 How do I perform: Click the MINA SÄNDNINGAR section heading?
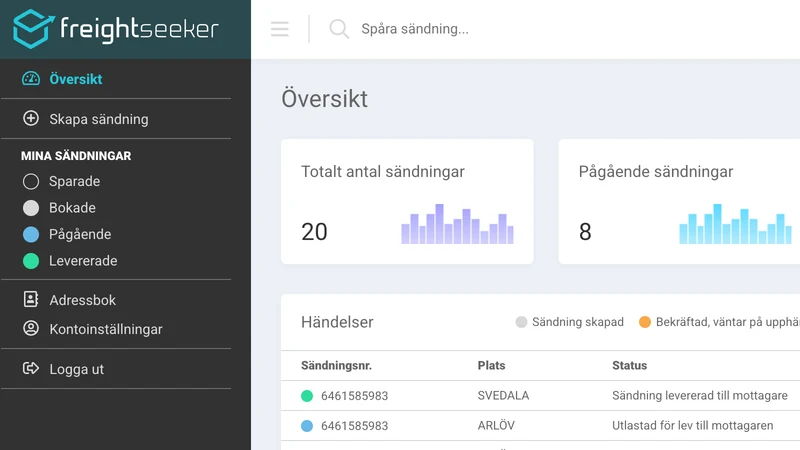[x=76, y=156]
